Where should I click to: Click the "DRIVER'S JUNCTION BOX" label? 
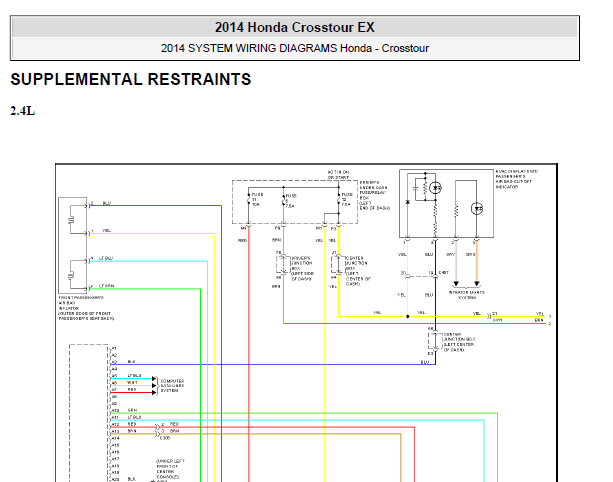click(302, 269)
